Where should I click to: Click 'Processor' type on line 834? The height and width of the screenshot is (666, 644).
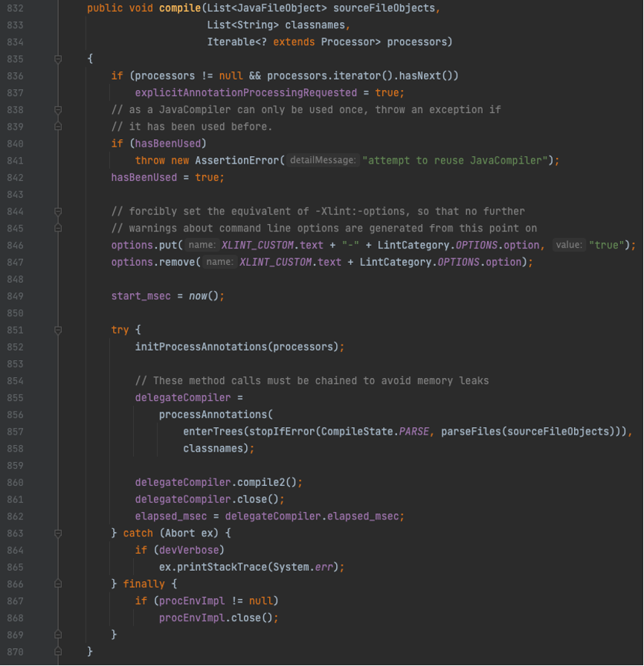(348, 42)
